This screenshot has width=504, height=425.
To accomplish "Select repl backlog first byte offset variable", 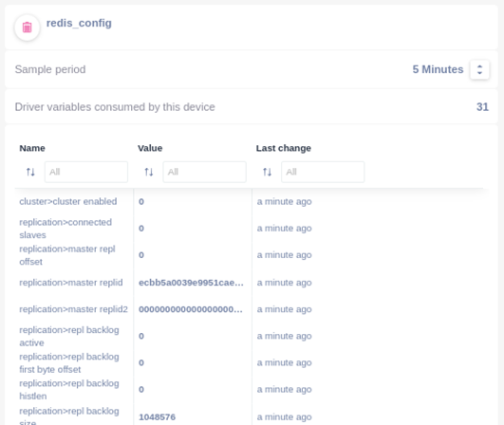I will [69, 362].
